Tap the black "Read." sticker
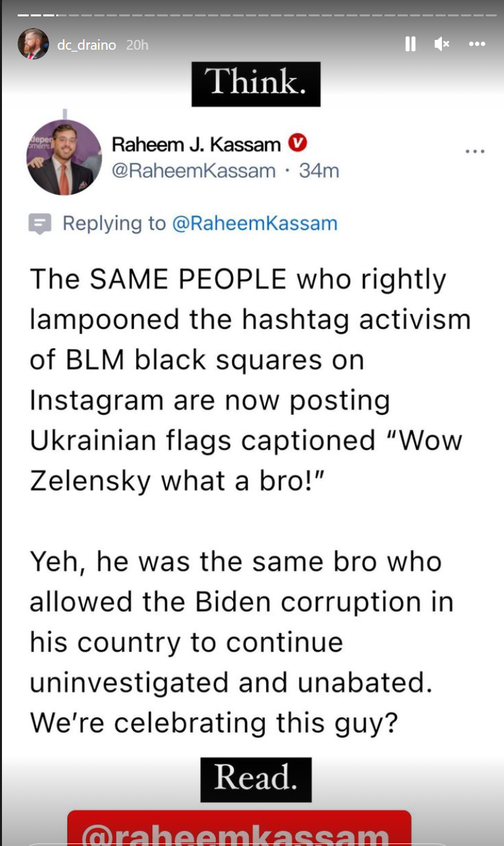504x846 pixels. click(256, 779)
